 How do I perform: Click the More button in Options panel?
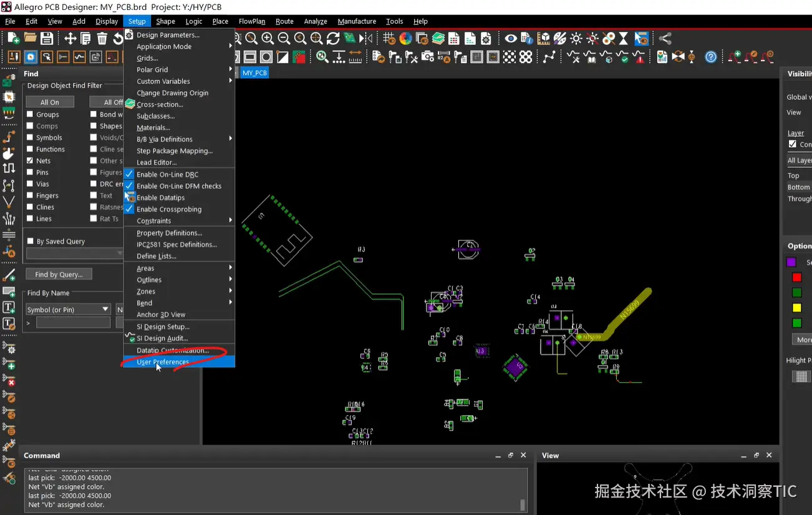pyautogui.click(x=803, y=340)
